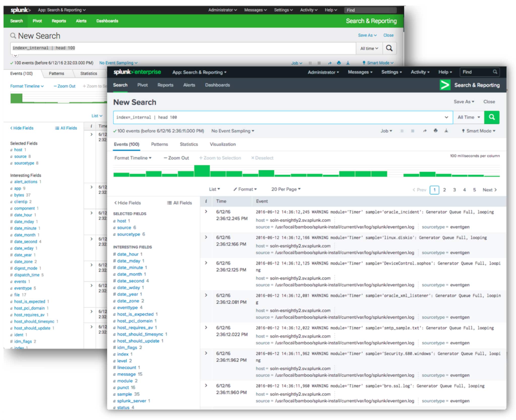This screenshot has height=420, width=516.
Task: Click green Search & Reporting app icon
Action: coord(445,85)
